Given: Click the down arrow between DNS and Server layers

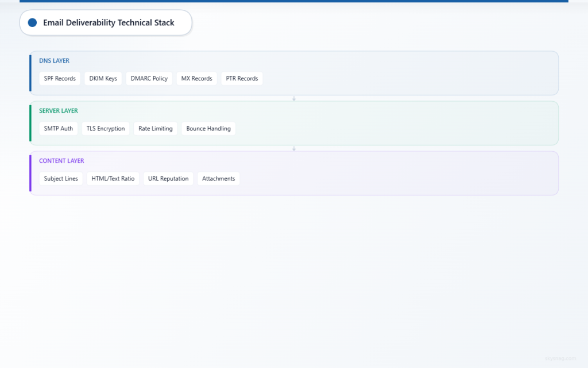Looking at the screenshot, I should point(294,98).
